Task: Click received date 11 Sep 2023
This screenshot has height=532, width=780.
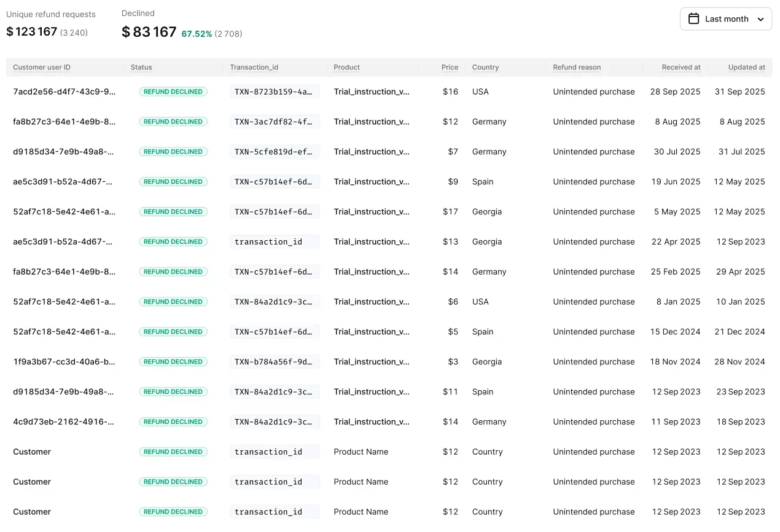Action: click(x=676, y=421)
